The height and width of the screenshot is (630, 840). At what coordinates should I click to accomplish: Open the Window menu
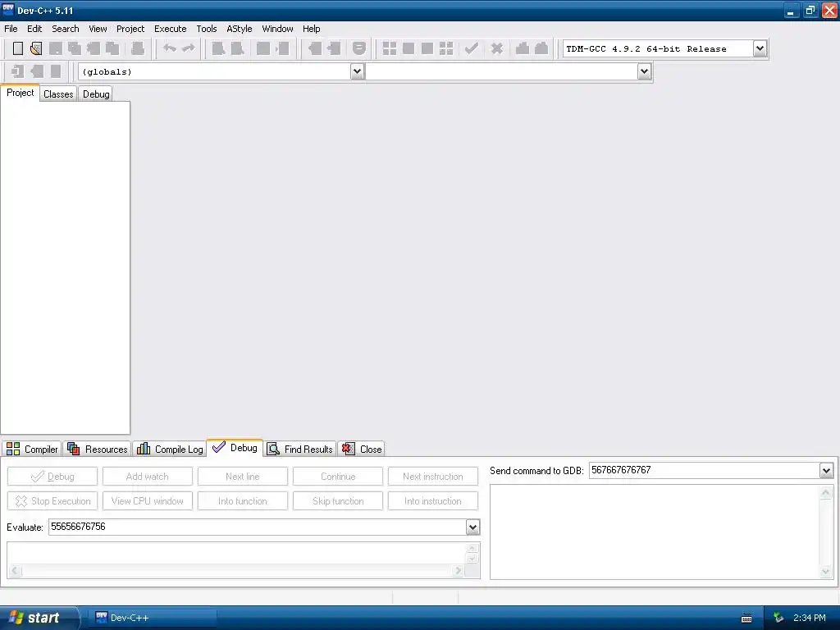(277, 29)
